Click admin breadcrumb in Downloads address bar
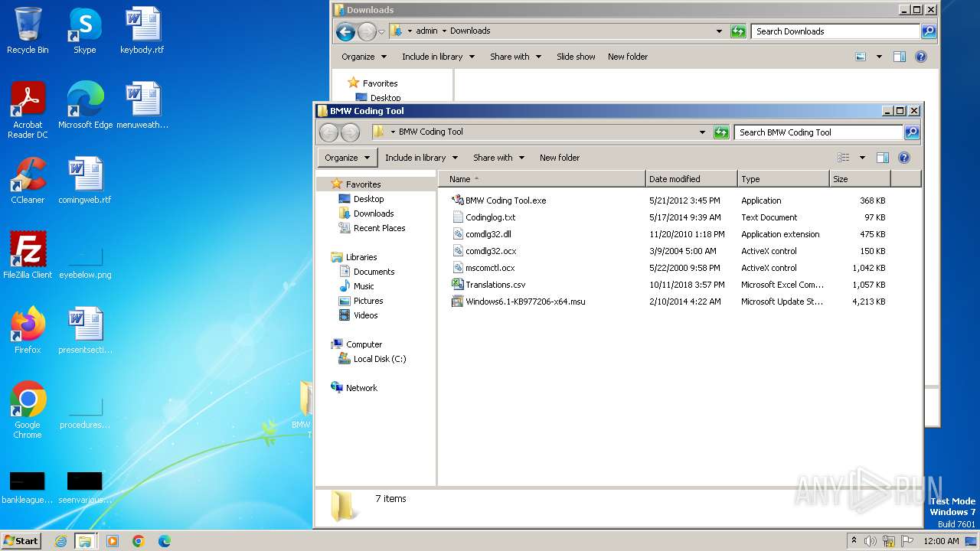This screenshot has width=980, height=551. pyautogui.click(x=426, y=31)
